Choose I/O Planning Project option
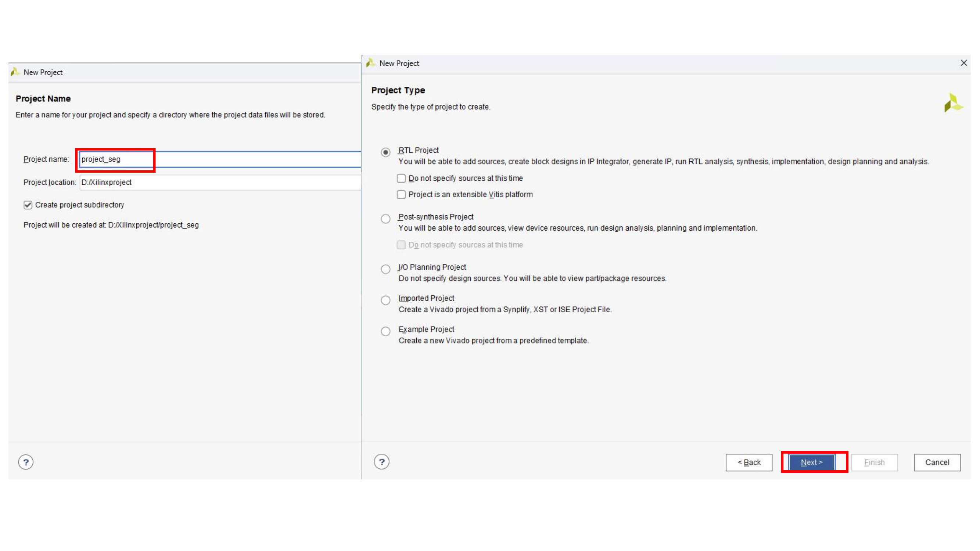Screen dimensions: 980x551 coord(385,269)
